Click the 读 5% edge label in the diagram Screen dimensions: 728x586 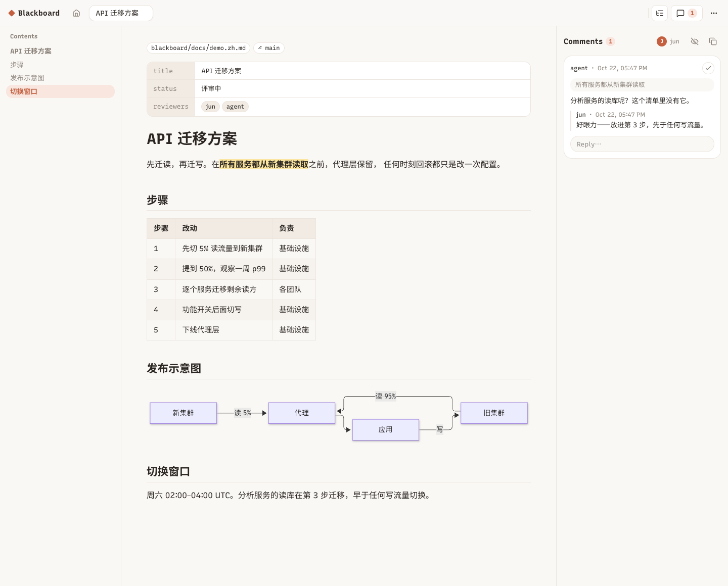(243, 413)
